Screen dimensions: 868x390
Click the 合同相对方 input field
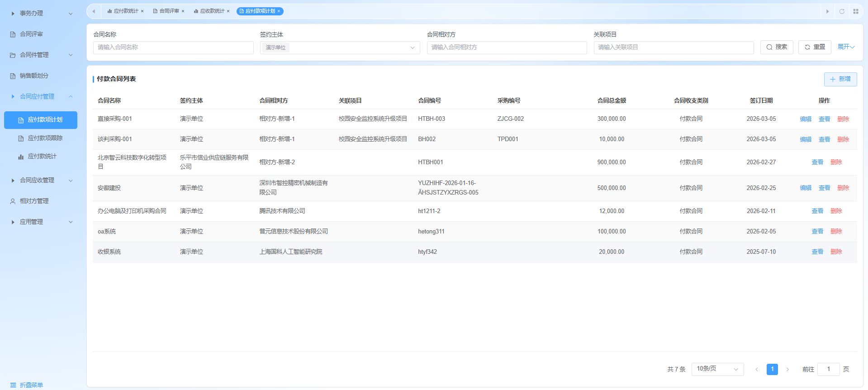click(x=507, y=48)
